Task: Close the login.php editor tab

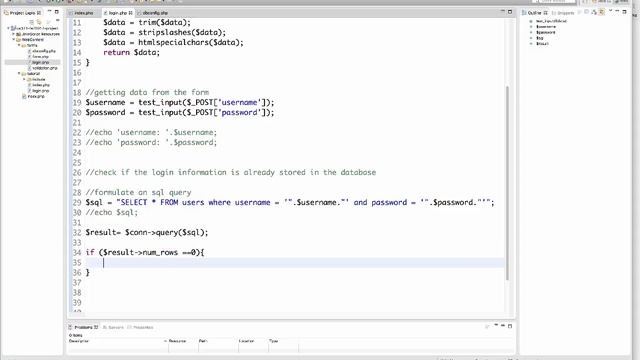Action: coord(131,13)
